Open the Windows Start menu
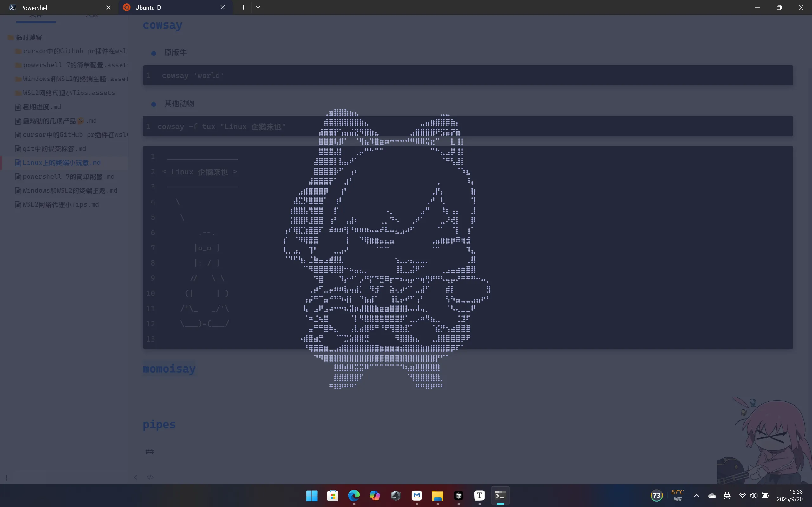This screenshot has width=812, height=507. click(x=312, y=496)
